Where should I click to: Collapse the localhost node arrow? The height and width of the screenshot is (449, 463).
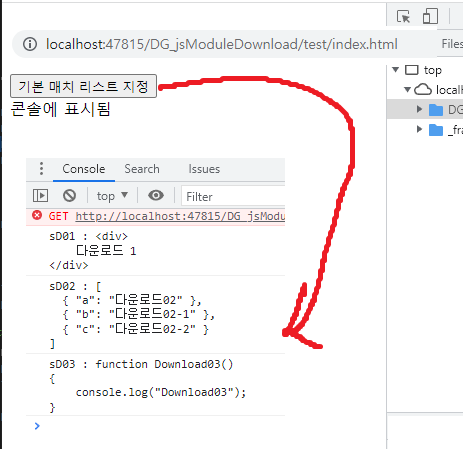point(407,89)
